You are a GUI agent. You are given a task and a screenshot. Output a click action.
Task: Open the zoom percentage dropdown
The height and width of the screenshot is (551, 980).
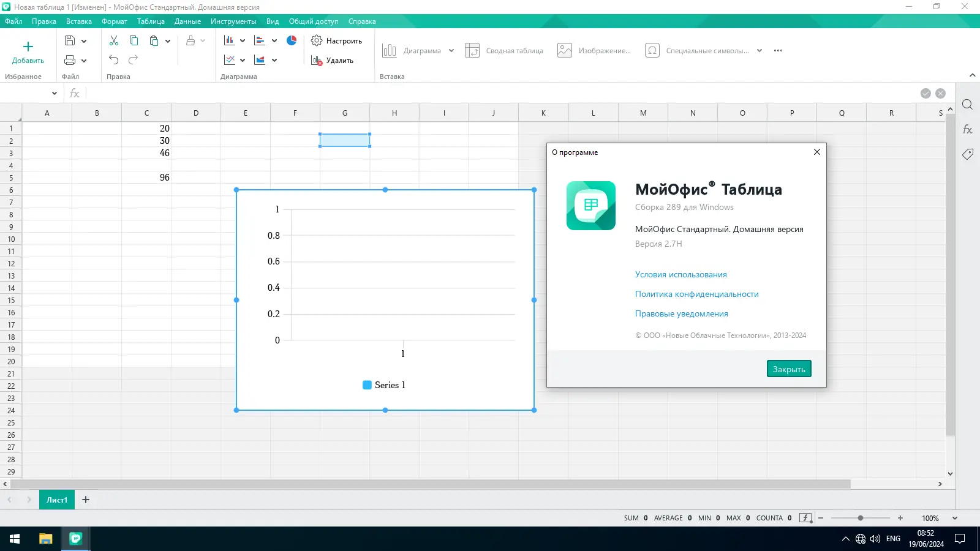click(x=955, y=518)
